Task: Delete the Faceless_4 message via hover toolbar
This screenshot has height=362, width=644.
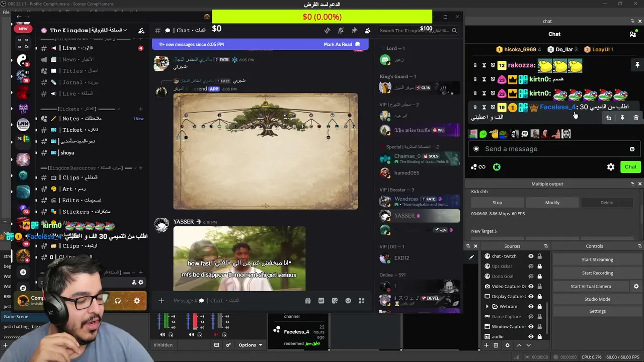Action: (x=636, y=118)
